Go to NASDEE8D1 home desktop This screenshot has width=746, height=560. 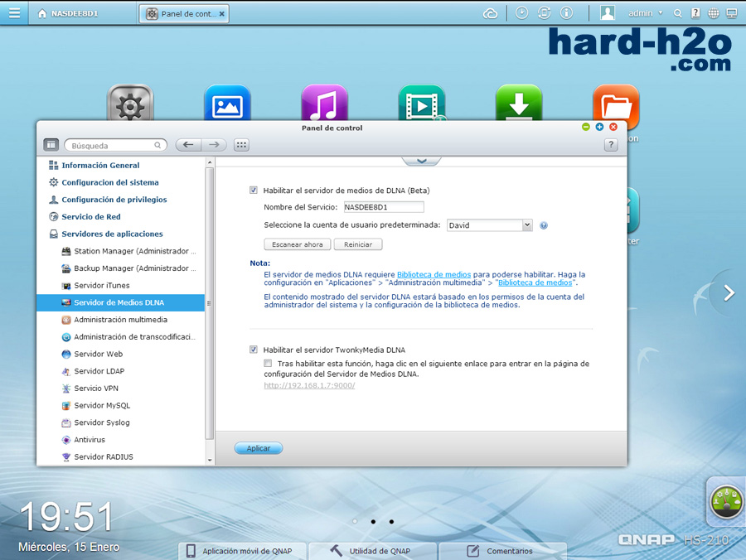point(68,13)
